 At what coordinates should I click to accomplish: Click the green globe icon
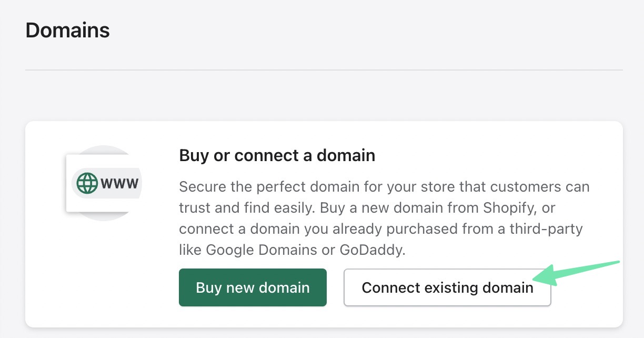(87, 183)
